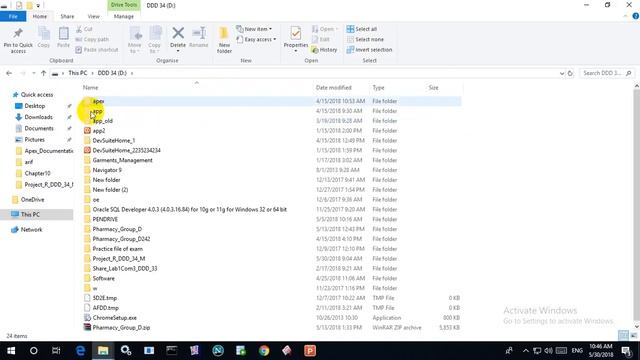The width and height of the screenshot is (640, 360).
Task: Open Easy access dropdown
Action: [256, 39]
